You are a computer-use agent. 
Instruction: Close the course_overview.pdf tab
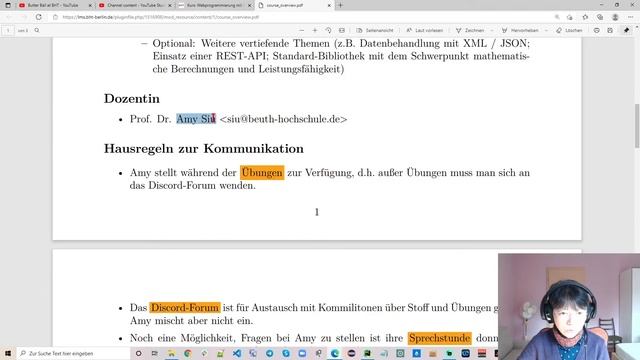click(x=329, y=5)
